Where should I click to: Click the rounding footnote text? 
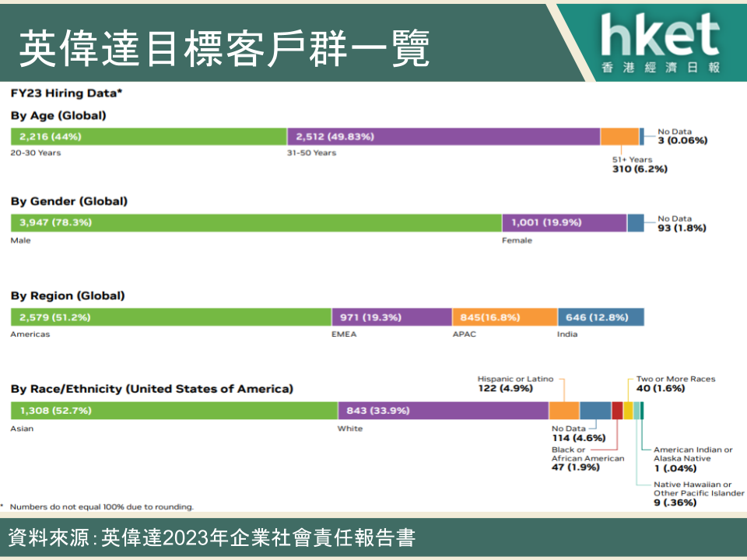pos(101,506)
